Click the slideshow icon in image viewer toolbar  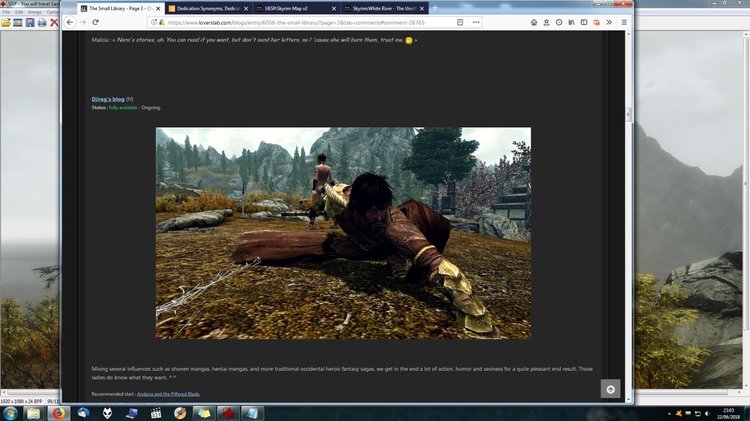click(x=18, y=22)
